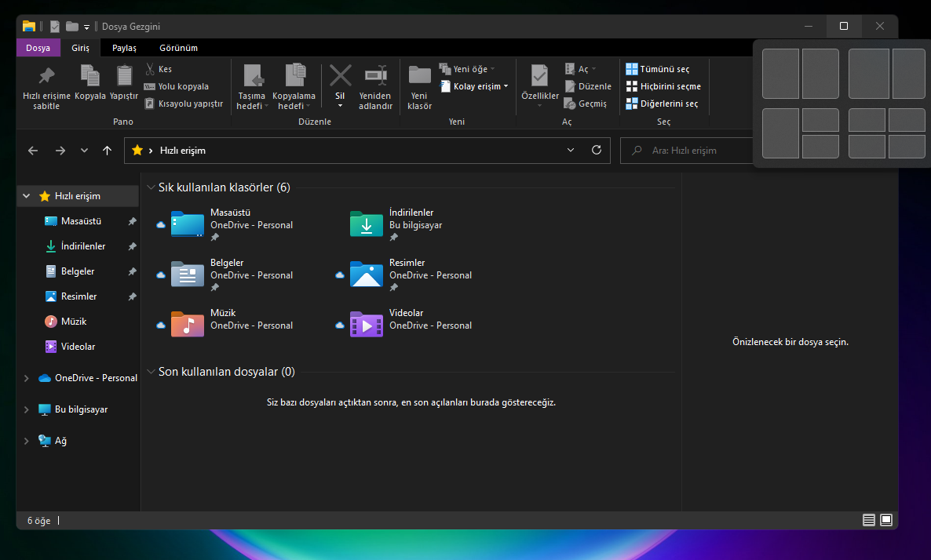Image resolution: width=931 pixels, height=560 pixels.
Task: Select İndirilenler in navigation pane
Action: coord(83,246)
